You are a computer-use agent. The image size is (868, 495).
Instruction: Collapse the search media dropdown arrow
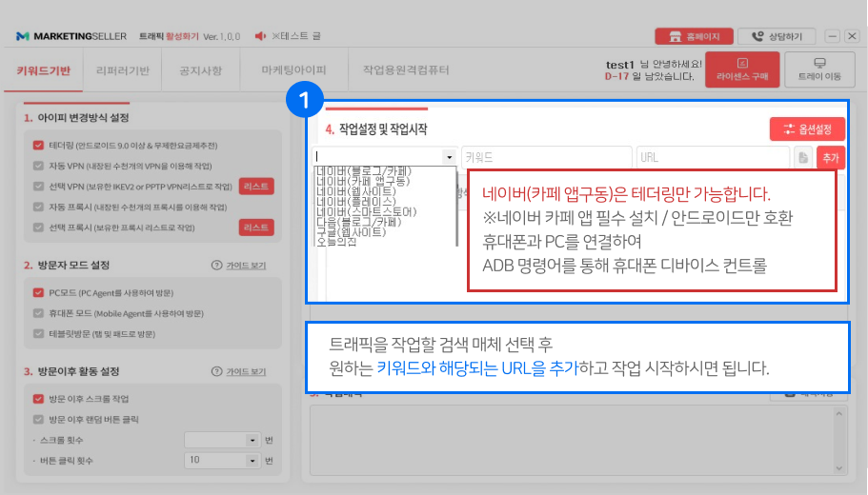point(450,158)
